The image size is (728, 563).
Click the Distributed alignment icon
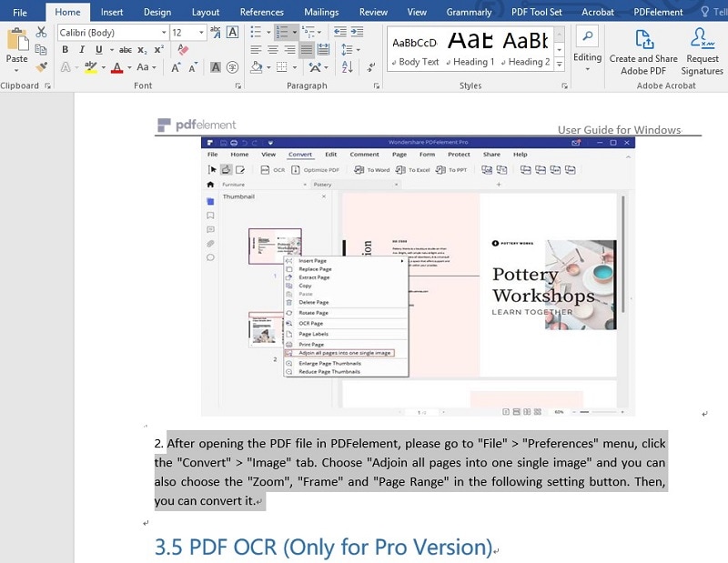click(324, 50)
